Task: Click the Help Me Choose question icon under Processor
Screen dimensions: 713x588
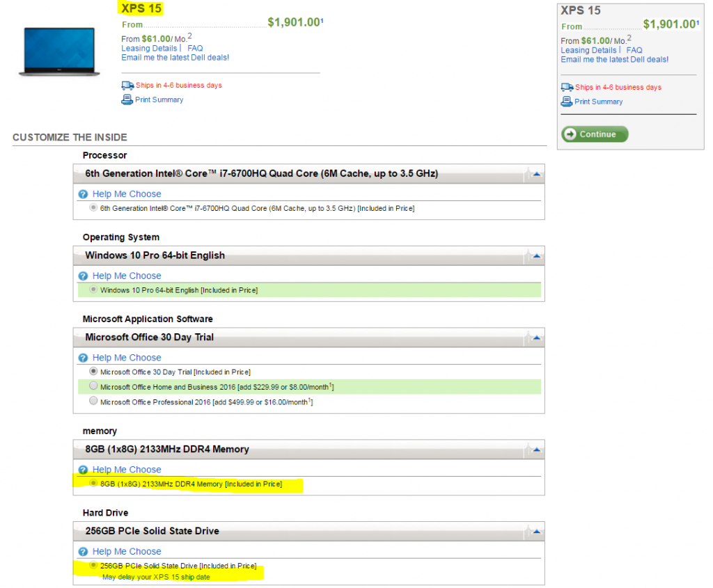Action: pyautogui.click(x=83, y=194)
